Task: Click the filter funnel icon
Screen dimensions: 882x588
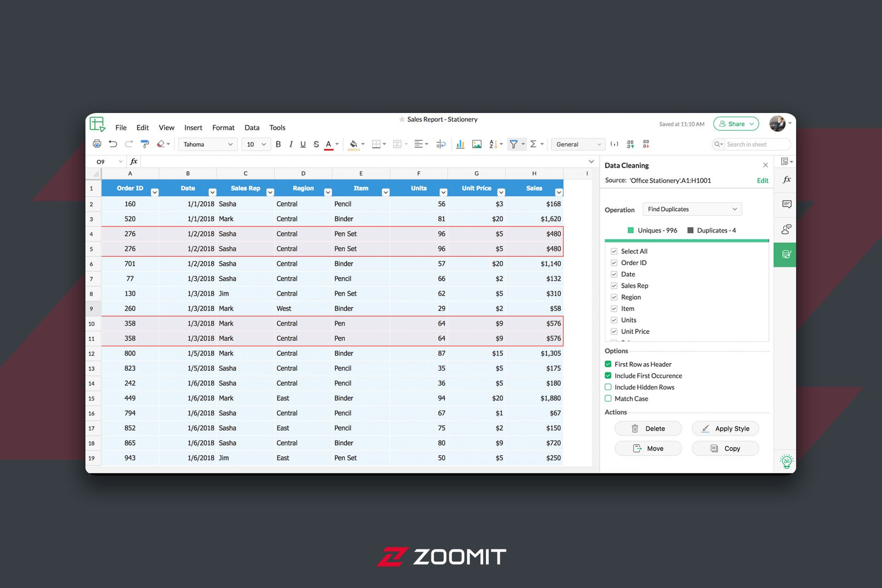Action: tap(514, 144)
